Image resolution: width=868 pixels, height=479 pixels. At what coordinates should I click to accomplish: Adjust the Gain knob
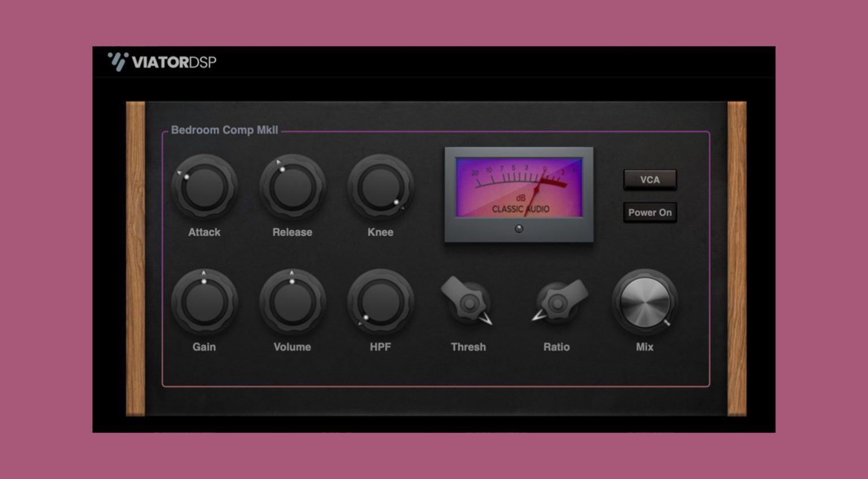tap(204, 304)
